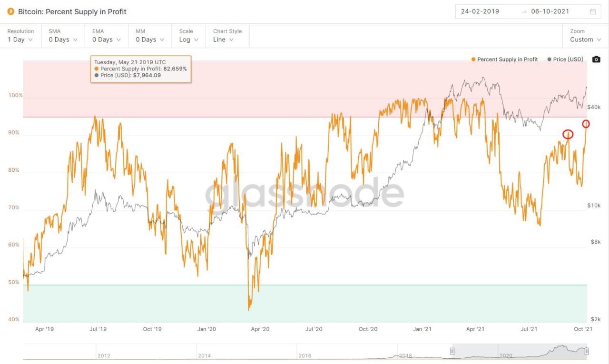609x364 pixels.
Task: Click the 2016 label in the navigator timeline
Action: click(305, 355)
